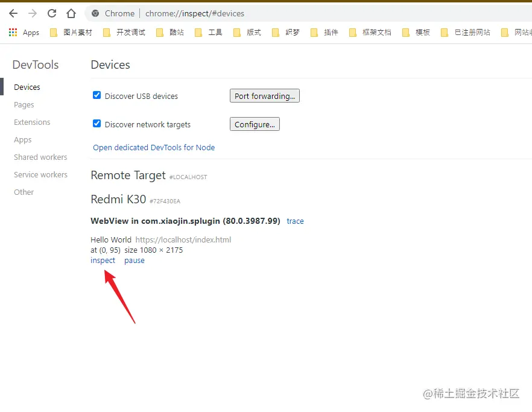Open the Apps grid shortcut
Viewport: 532px width, 412px height.
pyautogui.click(x=24, y=32)
